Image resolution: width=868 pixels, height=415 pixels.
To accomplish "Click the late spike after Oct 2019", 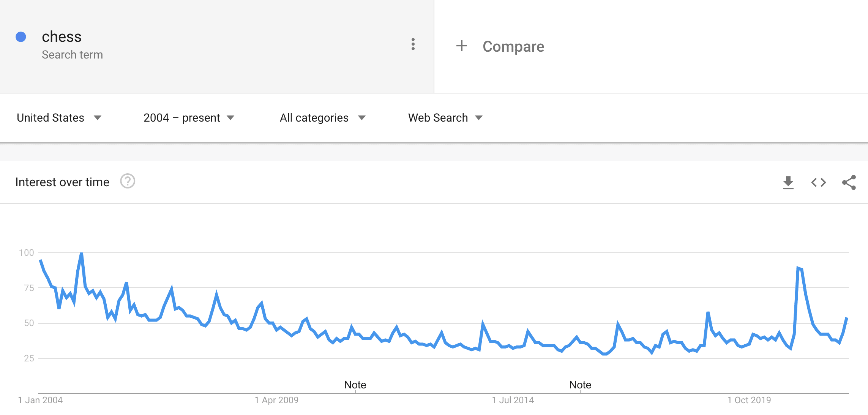I will click(798, 268).
